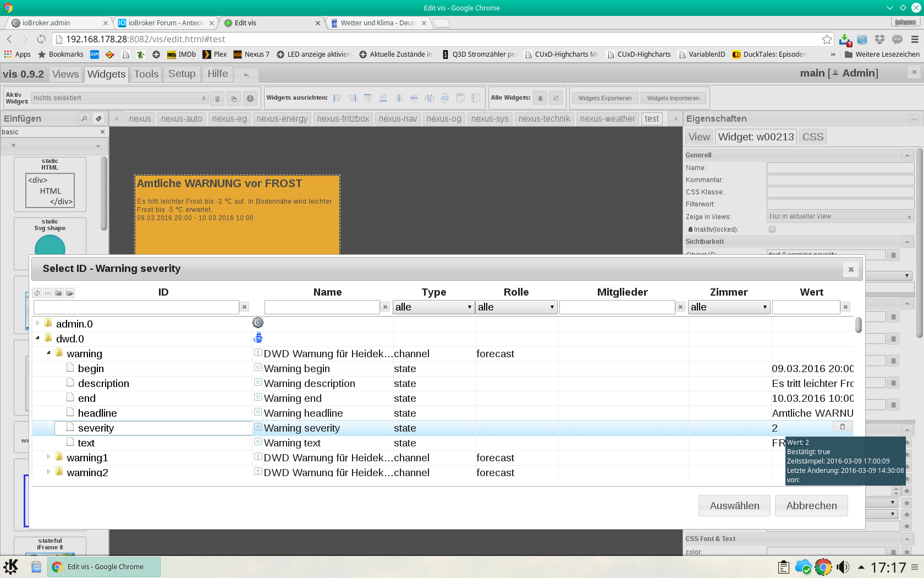The height and width of the screenshot is (578, 924).
Task: Open the Tools menu tab
Action: pyautogui.click(x=146, y=74)
